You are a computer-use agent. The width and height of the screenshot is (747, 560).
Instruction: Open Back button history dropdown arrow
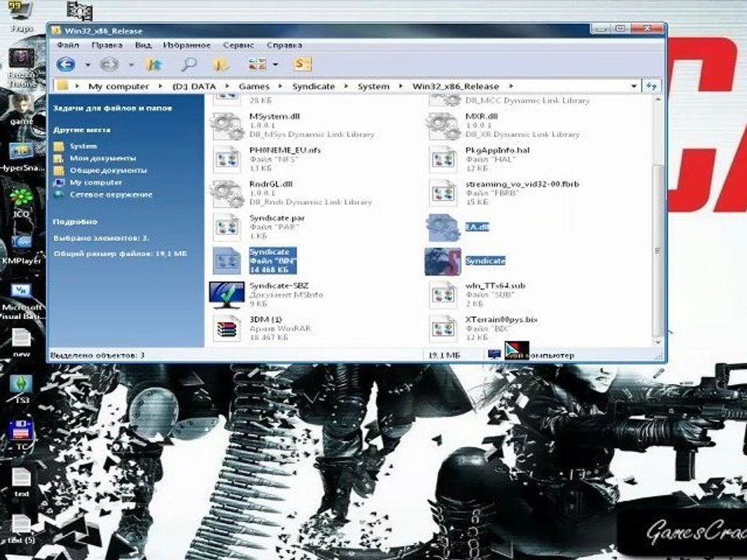(88, 65)
